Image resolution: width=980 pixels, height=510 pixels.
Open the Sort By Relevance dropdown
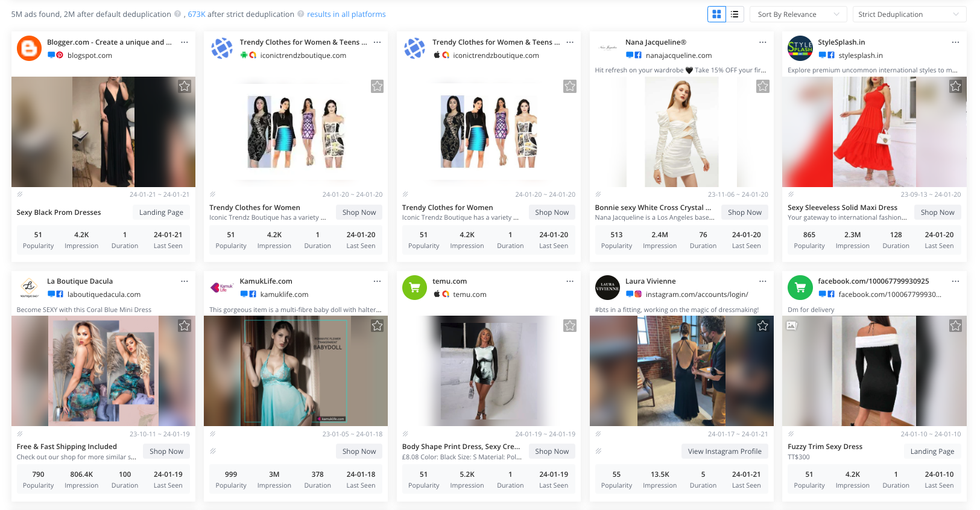click(x=798, y=14)
